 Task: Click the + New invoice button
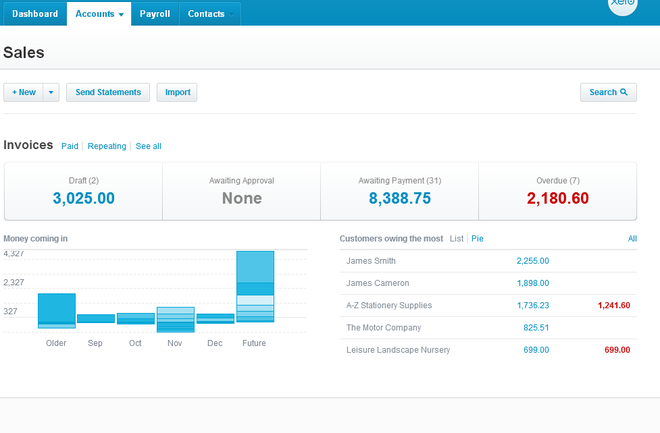(23, 92)
